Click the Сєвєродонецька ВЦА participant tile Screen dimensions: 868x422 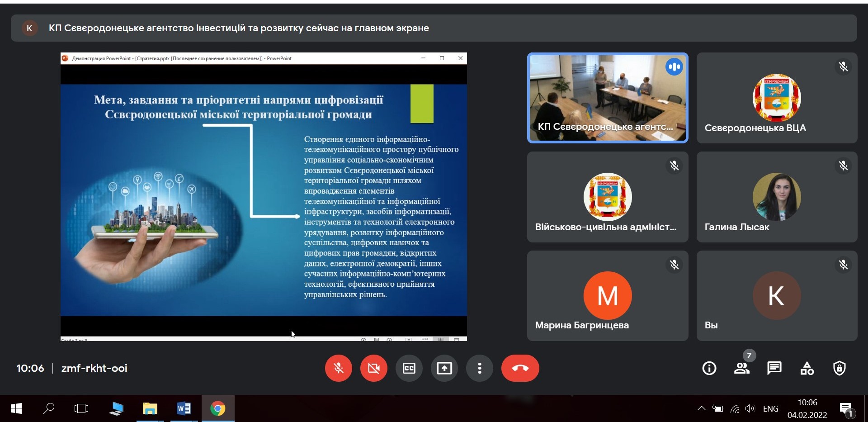tap(776, 98)
